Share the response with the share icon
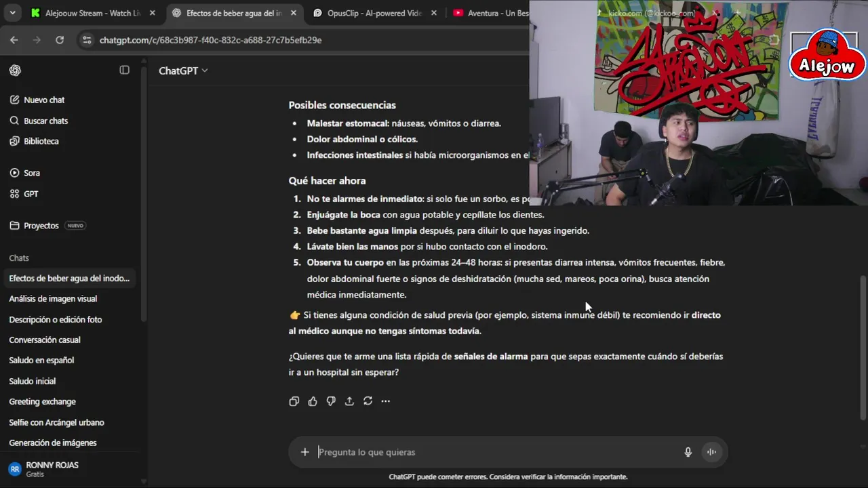 pos(349,401)
